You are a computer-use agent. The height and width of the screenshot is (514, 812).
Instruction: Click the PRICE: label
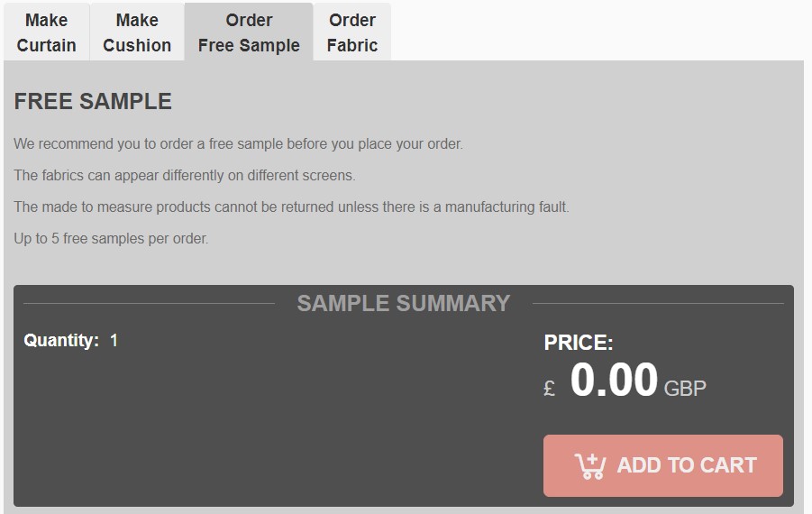(579, 343)
